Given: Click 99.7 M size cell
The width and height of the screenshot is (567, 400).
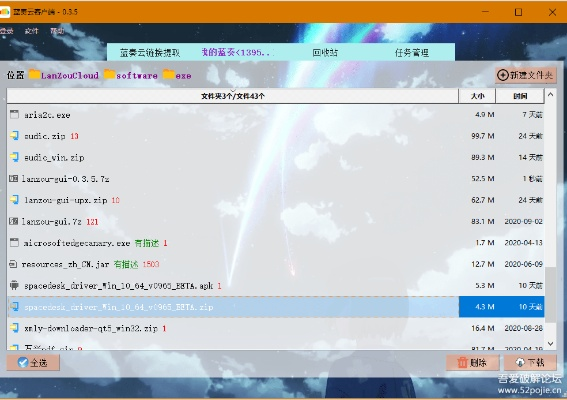Looking at the screenshot, I should [x=483, y=136].
